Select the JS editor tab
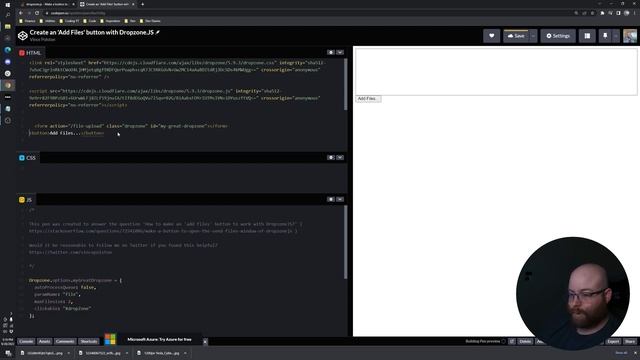 pos(26,200)
